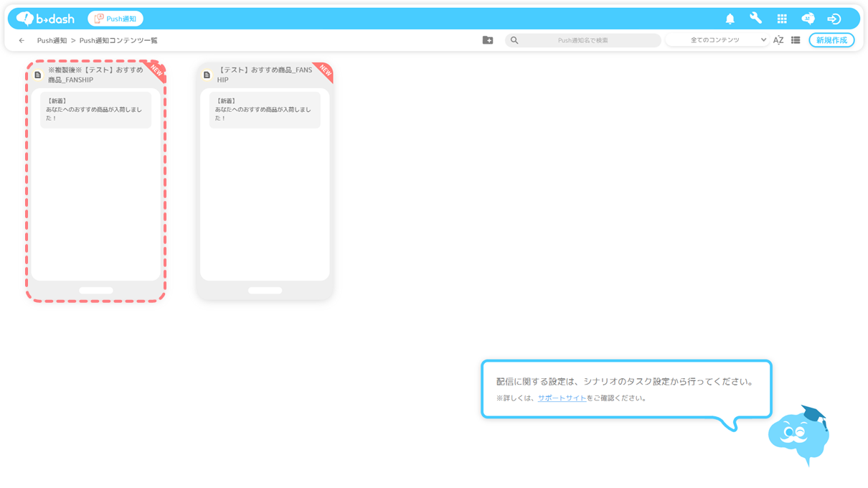
Task: Switch to list view icon
Action: point(796,40)
